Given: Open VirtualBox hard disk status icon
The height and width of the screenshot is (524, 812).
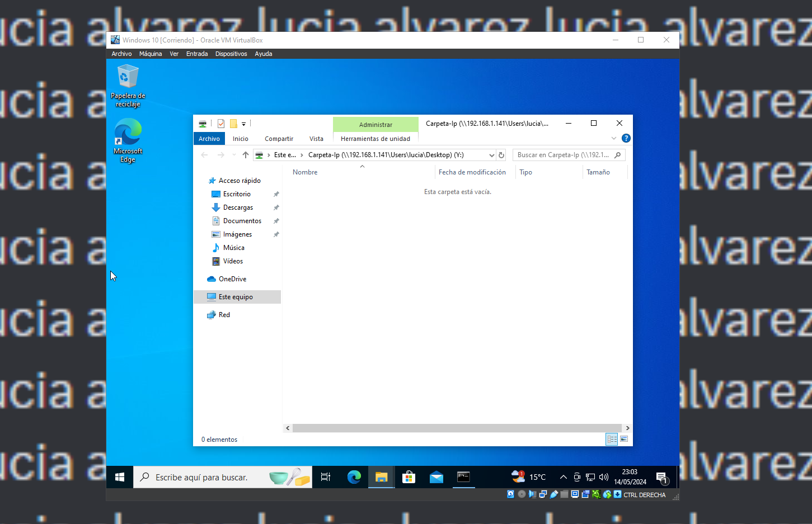Looking at the screenshot, I should [510, 494].
